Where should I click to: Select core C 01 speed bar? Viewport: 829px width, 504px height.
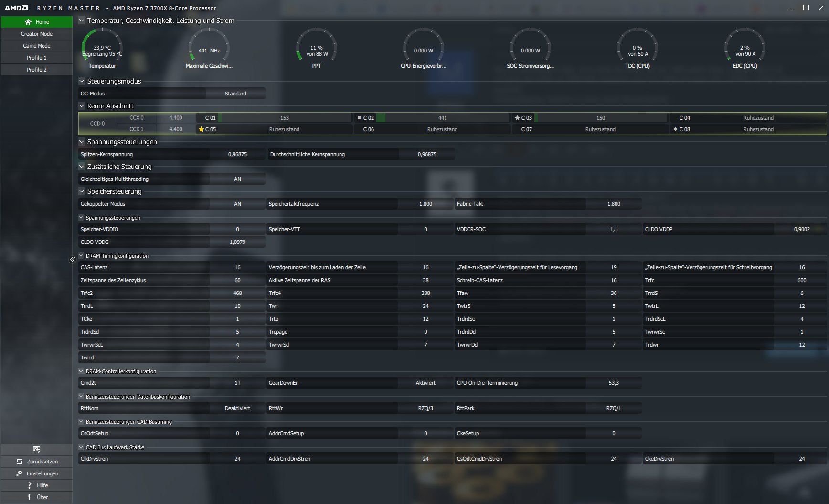pos(285,118)
